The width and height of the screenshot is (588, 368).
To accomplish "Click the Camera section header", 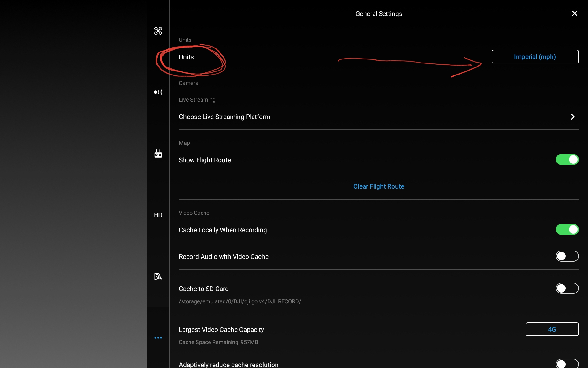I will [188, 83].
